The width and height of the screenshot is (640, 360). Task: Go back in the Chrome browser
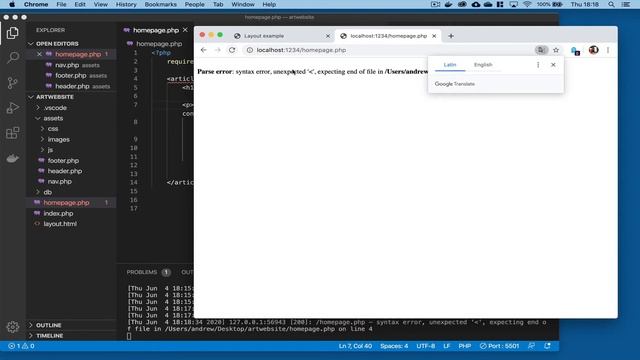[x=204, y=50]
